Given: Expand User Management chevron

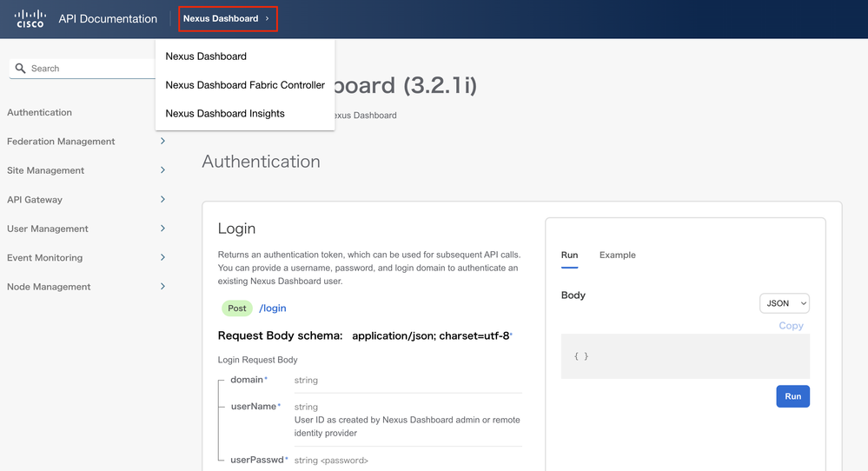Looking at the screenshot, I should 162,228.
